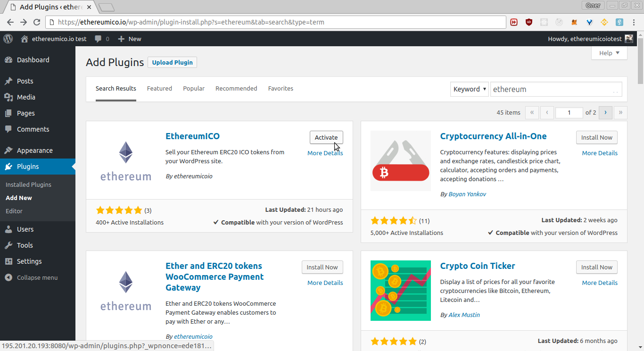The height and width of the screenshot is (351, 644).
Task: Open the uBlock Origin extension icon
Action: pos(529,22)
